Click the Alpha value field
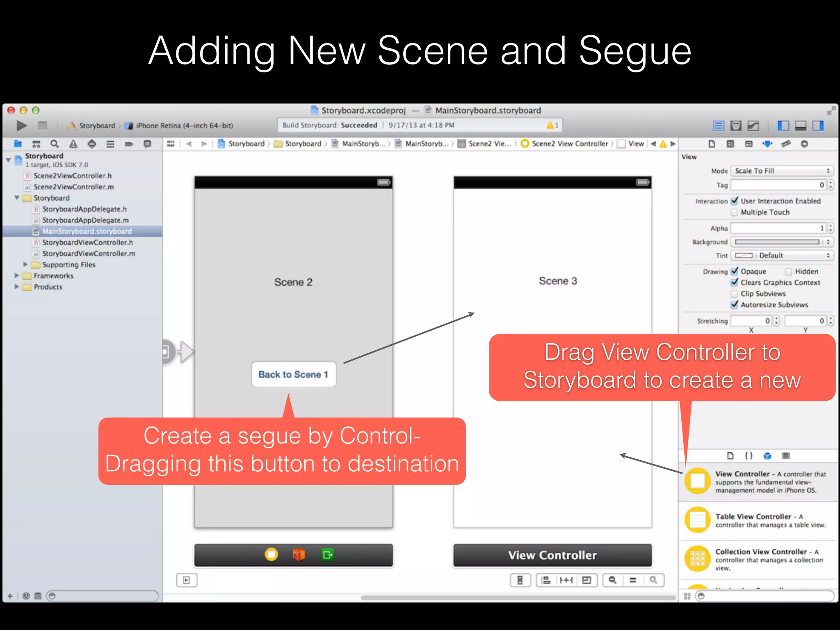This screenshot has width=840, height=630. coord(778,228)
